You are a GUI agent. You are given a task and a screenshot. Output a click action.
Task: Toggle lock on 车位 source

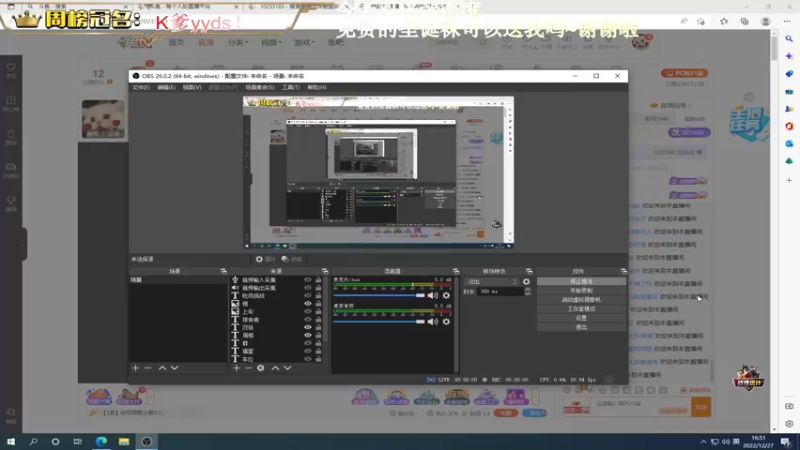click(x=318, y=359)
